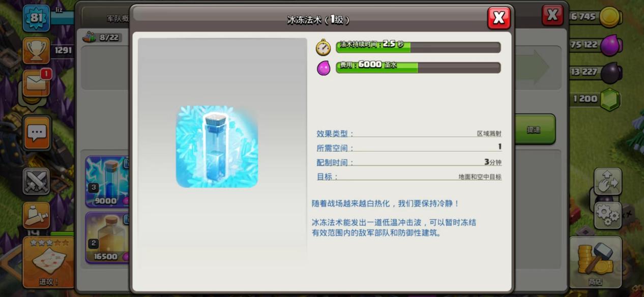This screenshot has height=297, width=644.
Task: Click the 配制时间 label
Action: click(335, 162)
